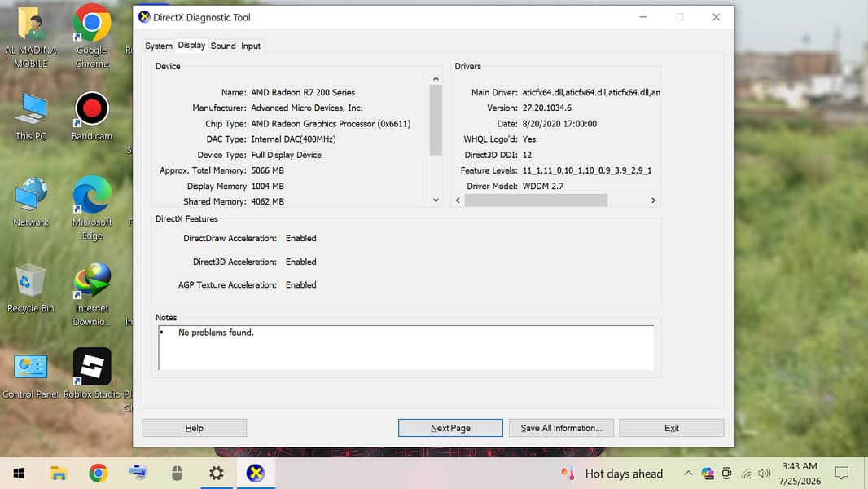
Task: Switch to the Input tab
Action: point(251,46)
